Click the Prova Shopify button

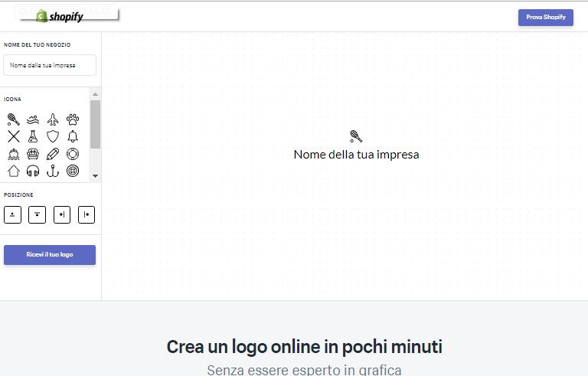click(x=545, y=17)
